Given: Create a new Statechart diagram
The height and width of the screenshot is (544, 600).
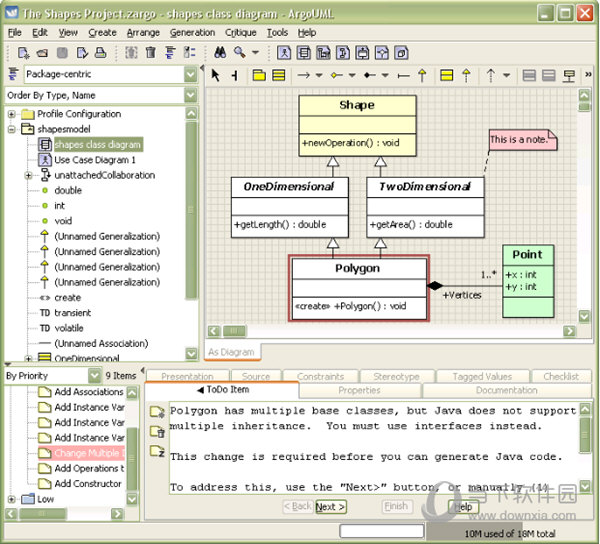Looking at the screenshot, I should point(362,53).
